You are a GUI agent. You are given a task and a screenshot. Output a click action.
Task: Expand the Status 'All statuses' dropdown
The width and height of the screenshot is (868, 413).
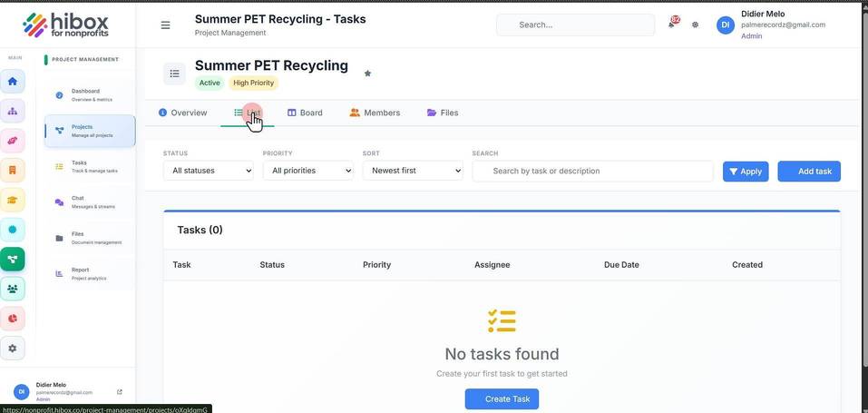coord(208,171)
